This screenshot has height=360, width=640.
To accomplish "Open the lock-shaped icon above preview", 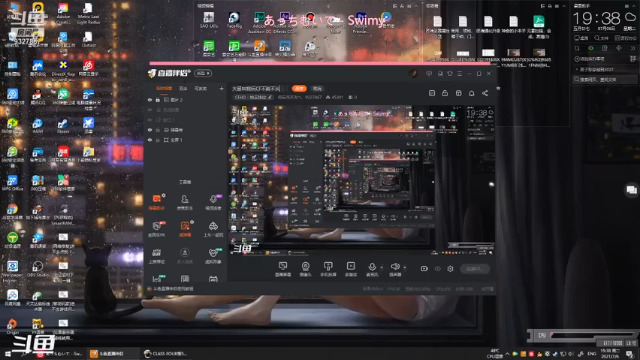I will (445, 93).
